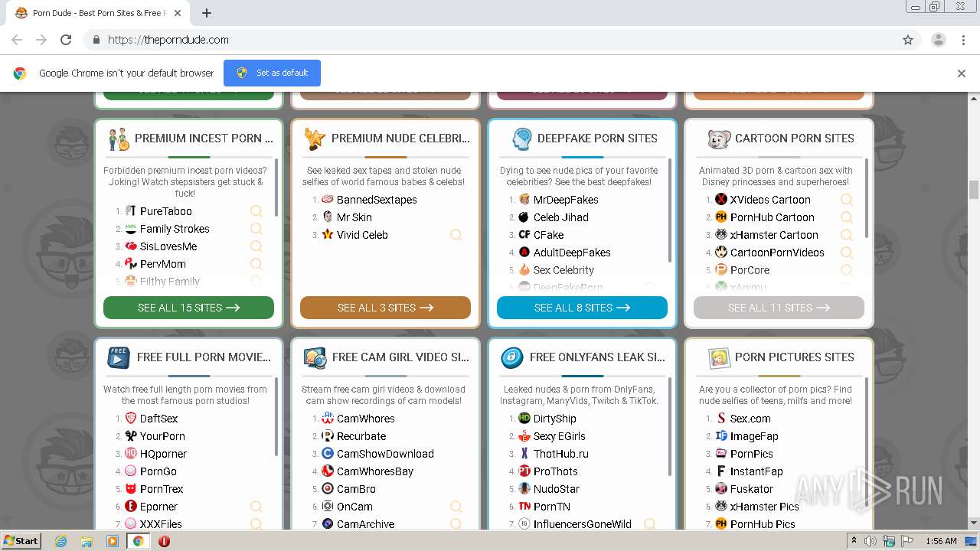This screenshot has width=980, height=551.
Task: Click the magnifier icon beside InfluencersGoneWild
Action: click(x=649, y=524)
